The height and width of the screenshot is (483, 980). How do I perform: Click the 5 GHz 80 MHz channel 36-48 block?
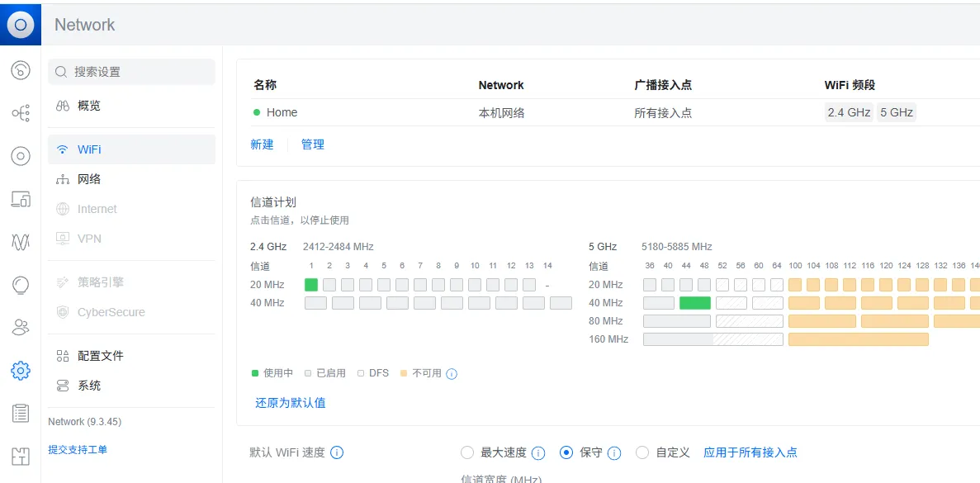click(x=677, y=321)
